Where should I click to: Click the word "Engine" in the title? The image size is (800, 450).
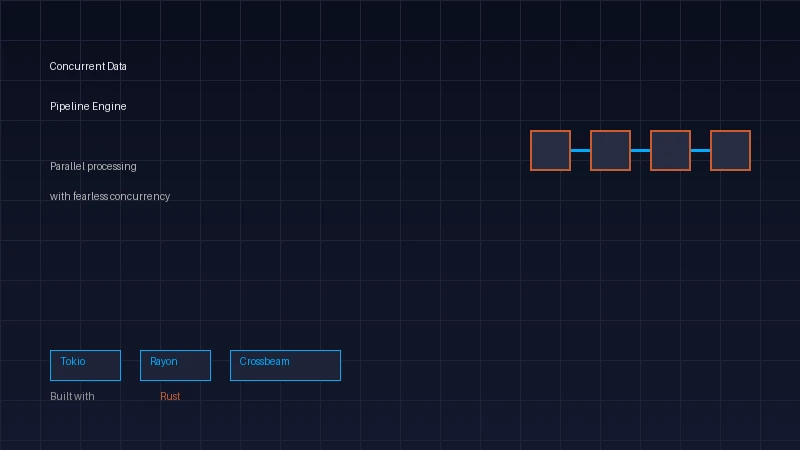click(110, 107)
